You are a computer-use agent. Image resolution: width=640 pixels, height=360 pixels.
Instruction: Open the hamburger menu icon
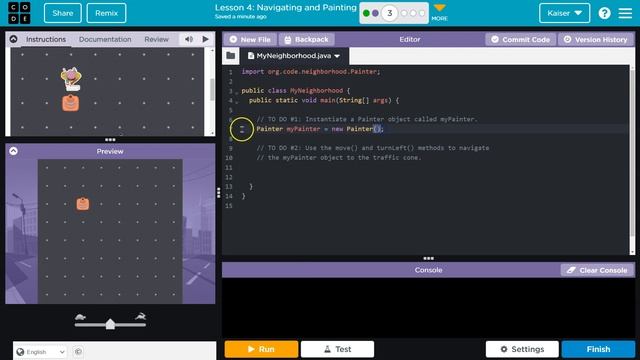(x=625, y=13)
